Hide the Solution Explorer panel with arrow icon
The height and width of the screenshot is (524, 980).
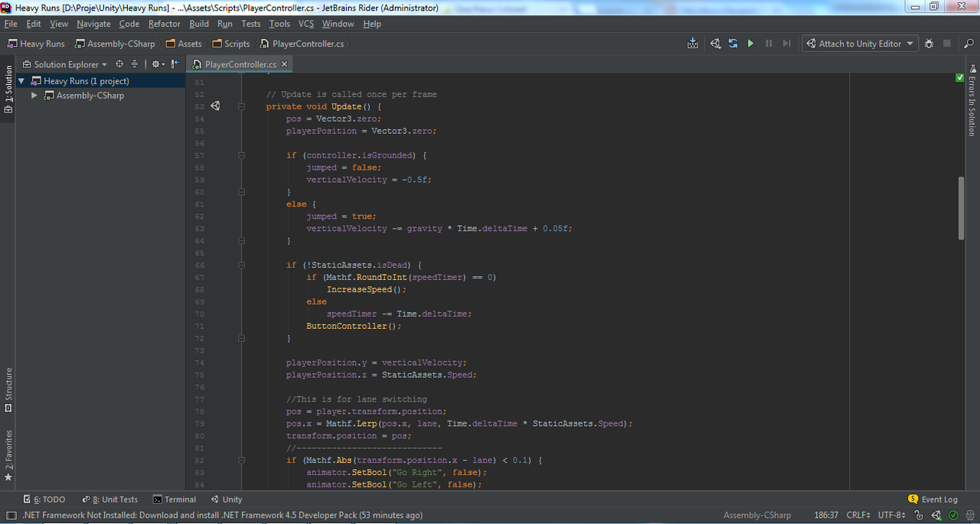tap(175, 64)
